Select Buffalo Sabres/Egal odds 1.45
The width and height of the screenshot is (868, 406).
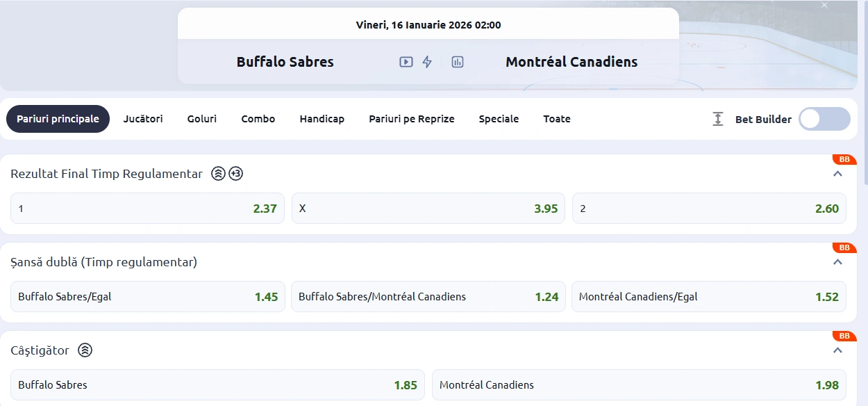pyautogui.click(x=147, y=296)
